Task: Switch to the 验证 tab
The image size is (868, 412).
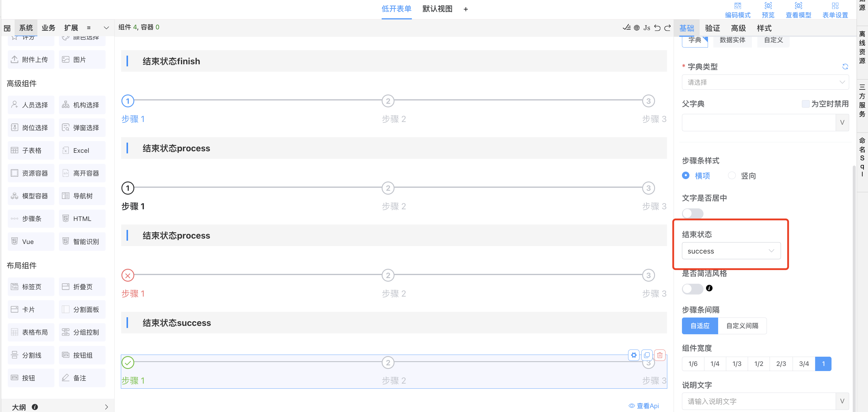Action: (712, 28)
